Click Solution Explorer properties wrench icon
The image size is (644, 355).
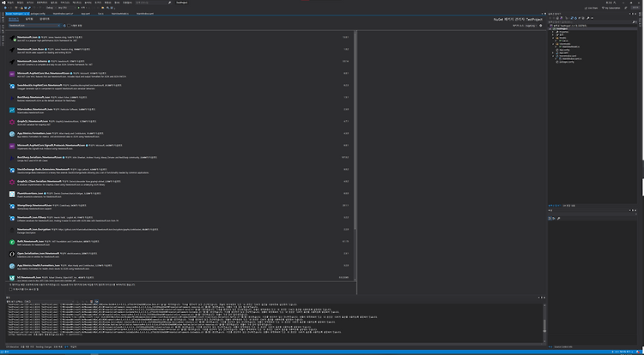pos(587,18)
